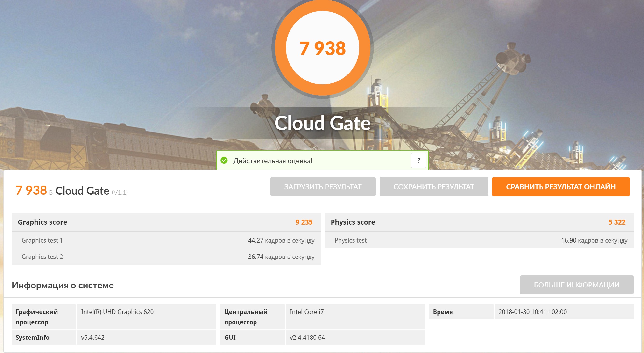Image resolution: width=644 pixels, height=353 pixels.
Task: Click the 2018-01-30 10:41 +02:00 timestamp
Action: click(532, 312)
